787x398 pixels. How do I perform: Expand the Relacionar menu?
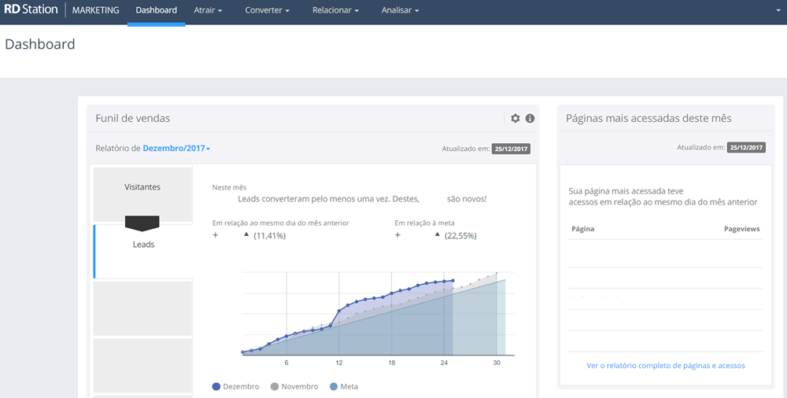[335, 10]
